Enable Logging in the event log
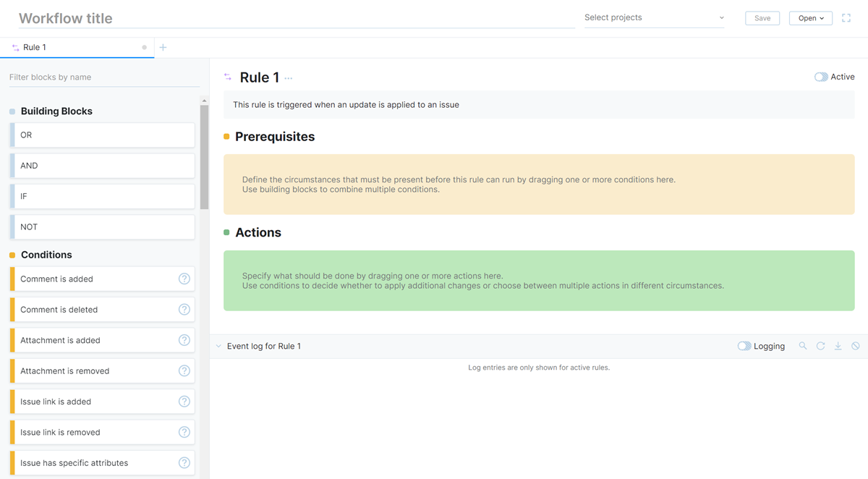868x479 pixels. [744, 346]
